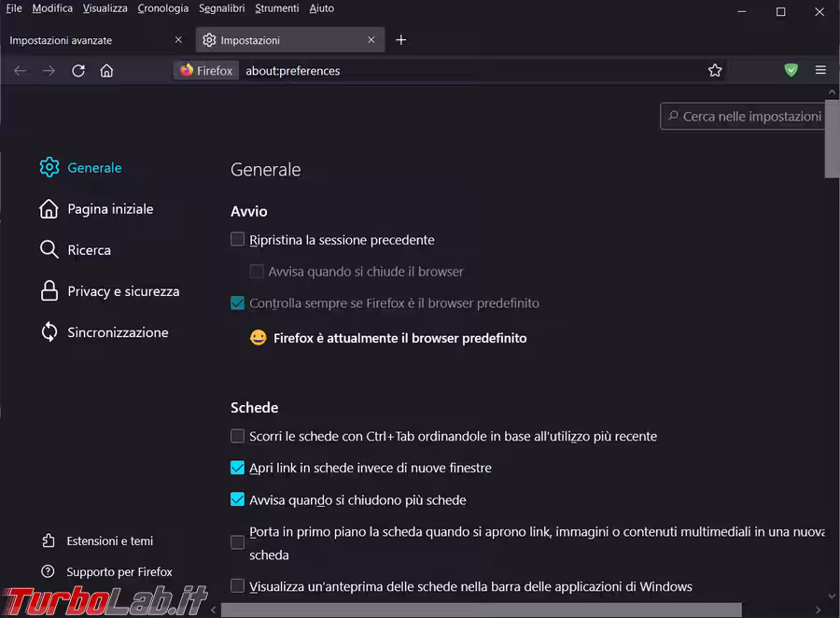
Task: Uncheck Apri link in schede option
Action: 237,468
